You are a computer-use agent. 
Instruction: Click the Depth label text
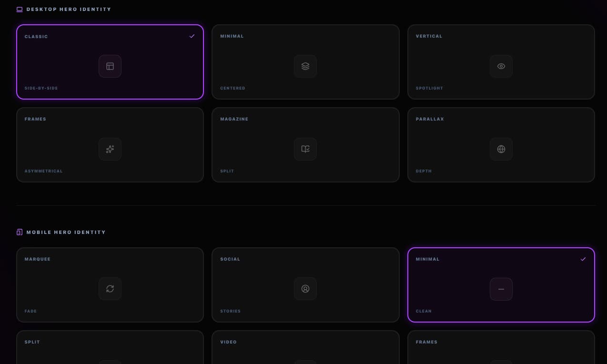tap(424, 171)
